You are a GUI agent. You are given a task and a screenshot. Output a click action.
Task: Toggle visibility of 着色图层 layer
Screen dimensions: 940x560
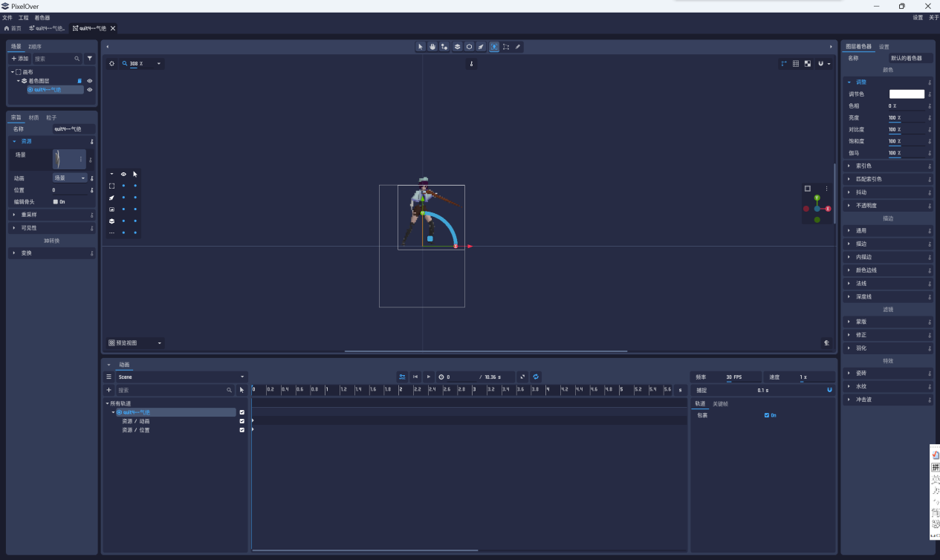[x=90, y=81]
